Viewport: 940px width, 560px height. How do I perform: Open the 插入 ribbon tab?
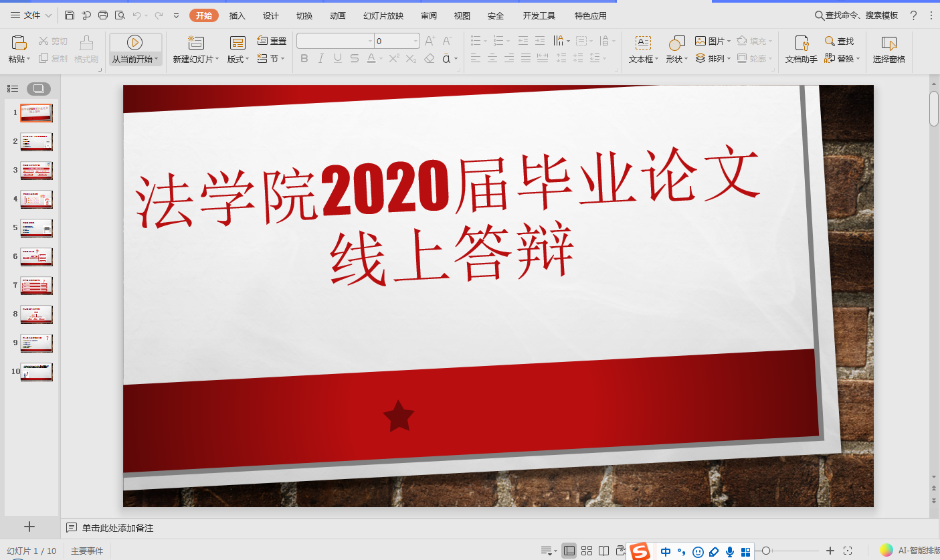pos(237,15)
